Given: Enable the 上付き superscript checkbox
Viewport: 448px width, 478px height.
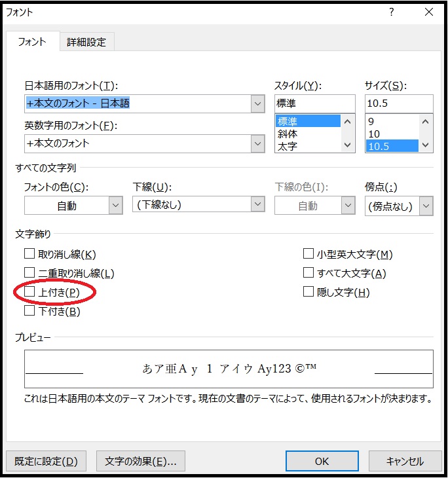Looking at the screenshot, I should pos(29,292).
